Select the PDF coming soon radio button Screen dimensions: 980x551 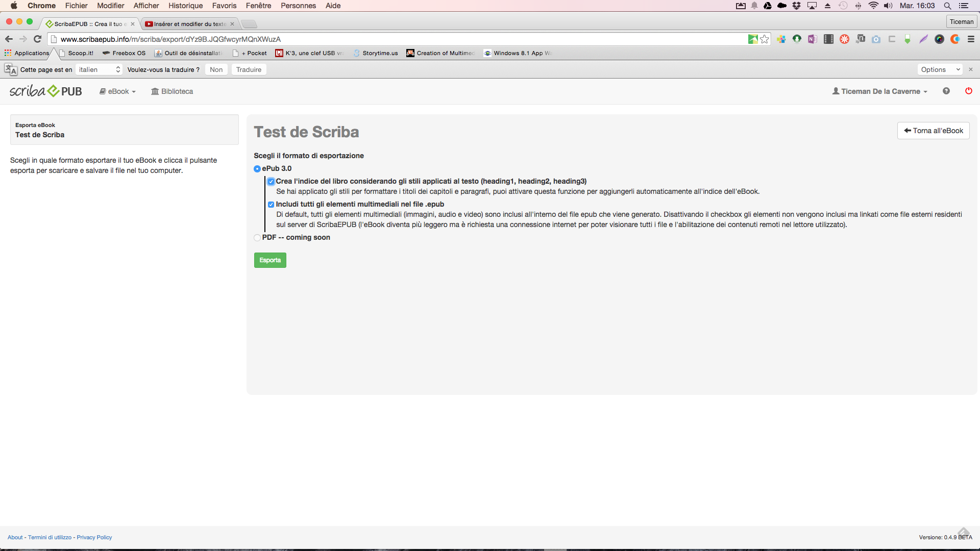257,238
